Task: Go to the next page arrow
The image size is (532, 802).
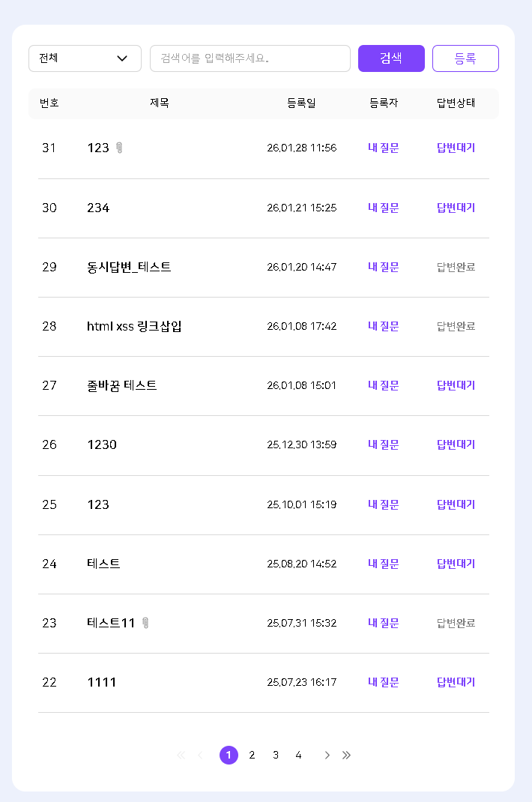Action: pos(327,755)
